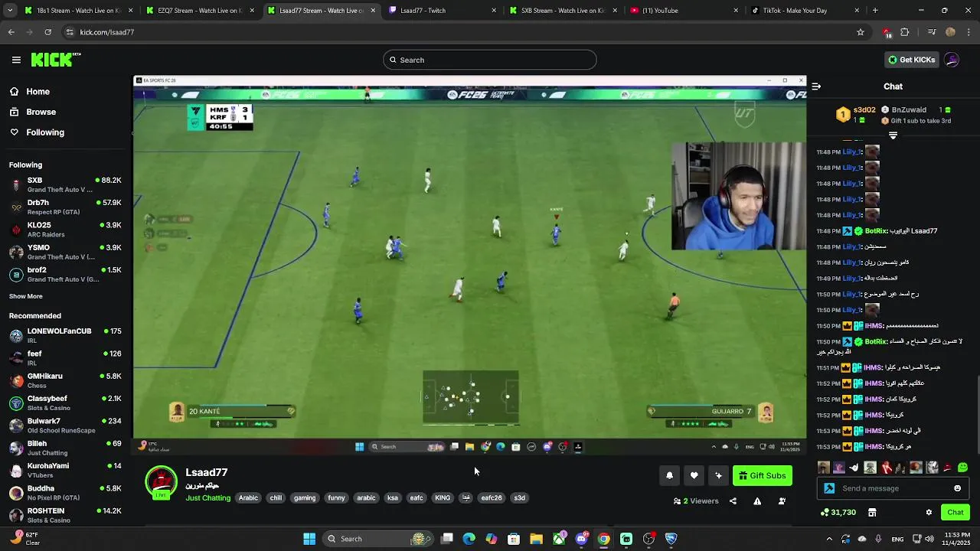Open recommended channel LONEWOLFanCUB

tap(66, 335)
